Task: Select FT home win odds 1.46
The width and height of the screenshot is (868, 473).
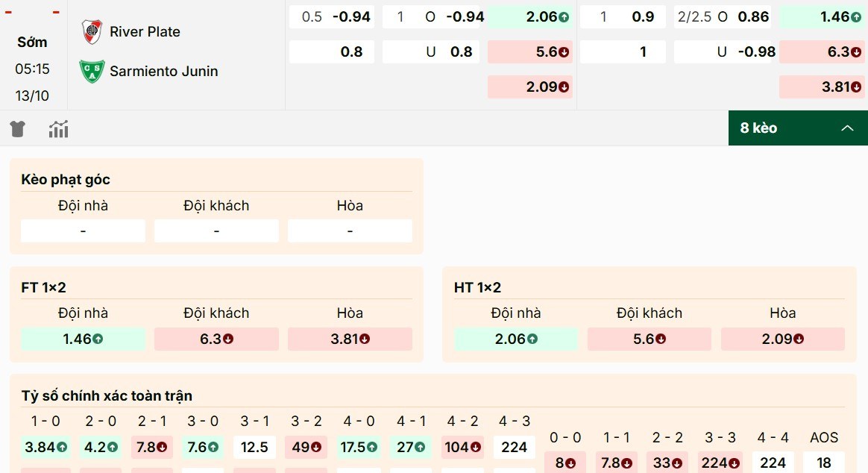Action: pos(83,339)
